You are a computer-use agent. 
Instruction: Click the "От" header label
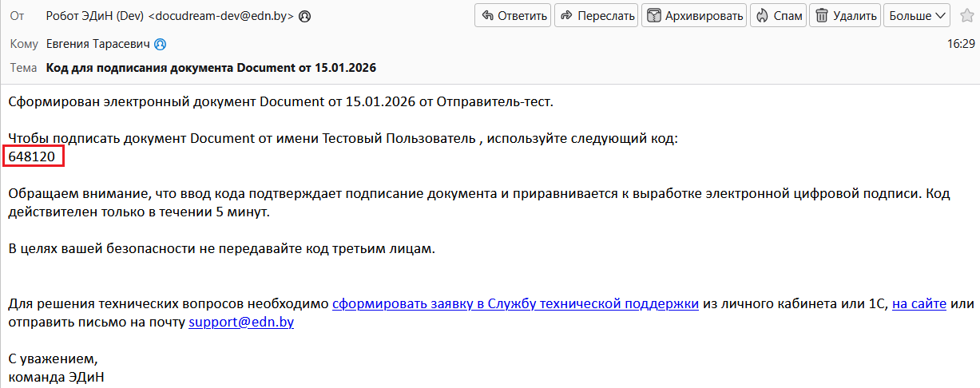[17, 16]
